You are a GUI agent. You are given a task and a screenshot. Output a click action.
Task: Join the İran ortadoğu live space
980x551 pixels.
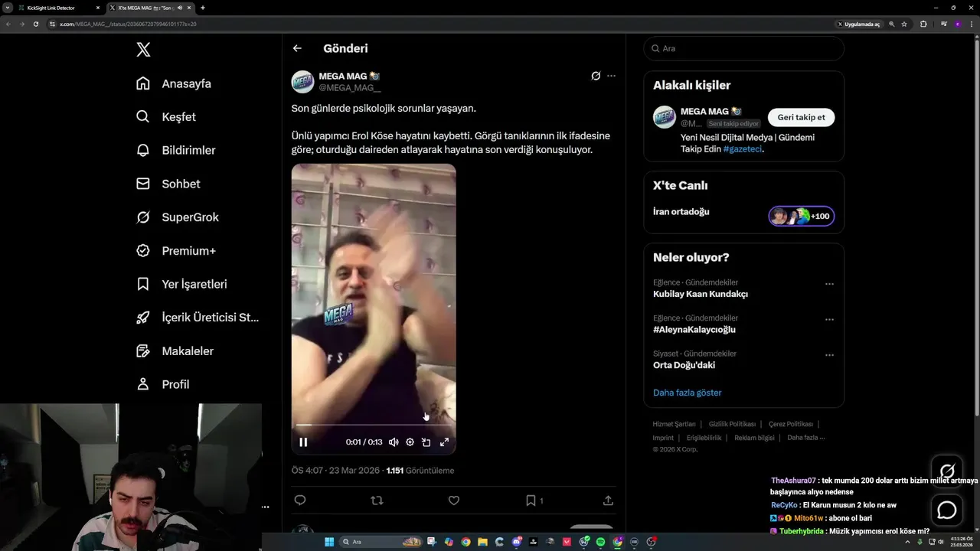pos(801,216)
